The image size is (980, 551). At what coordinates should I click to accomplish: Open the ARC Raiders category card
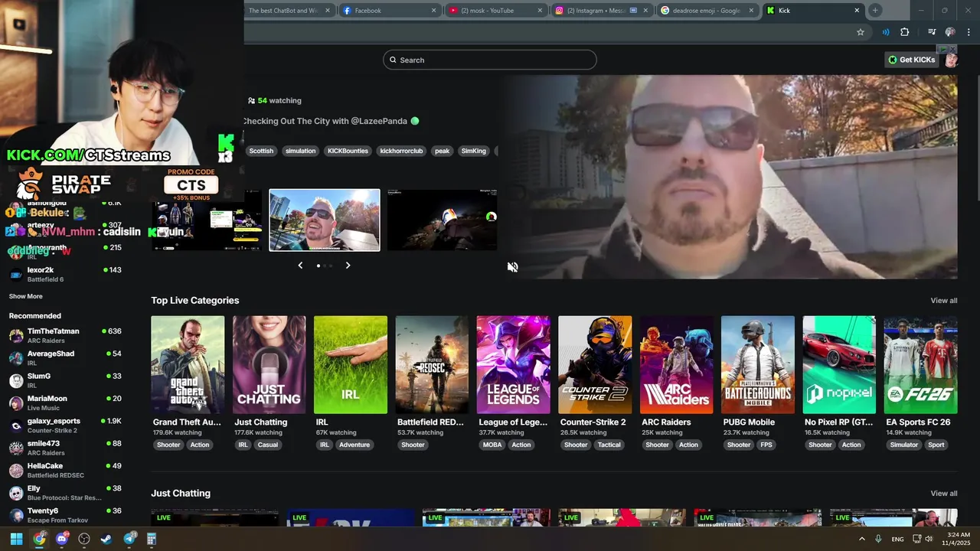point(677,365)
